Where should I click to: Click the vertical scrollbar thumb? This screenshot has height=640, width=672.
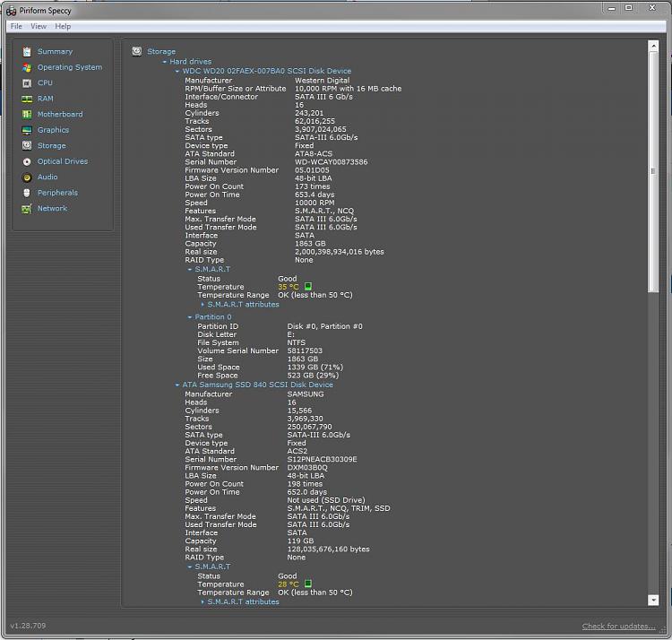tap(653, 172)
